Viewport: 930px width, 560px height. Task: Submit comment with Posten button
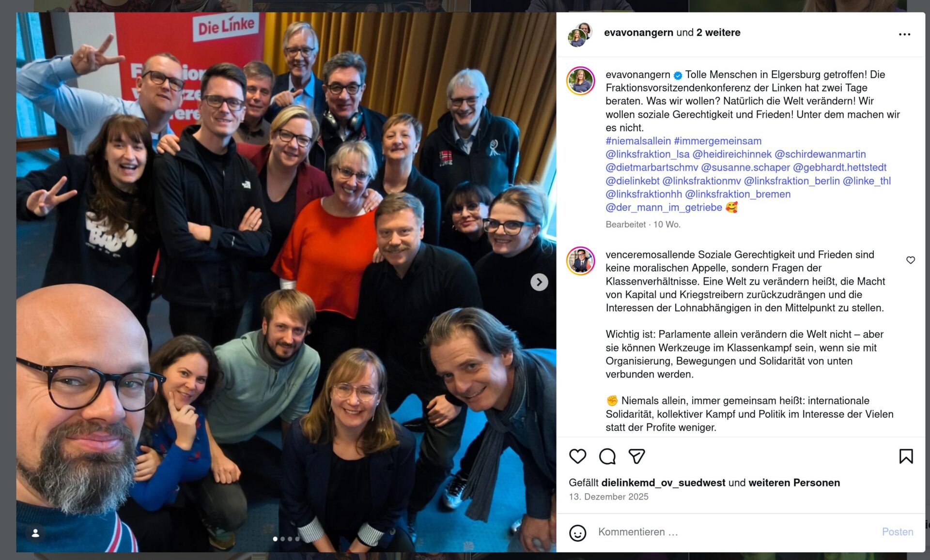click(x=898, y=532)
